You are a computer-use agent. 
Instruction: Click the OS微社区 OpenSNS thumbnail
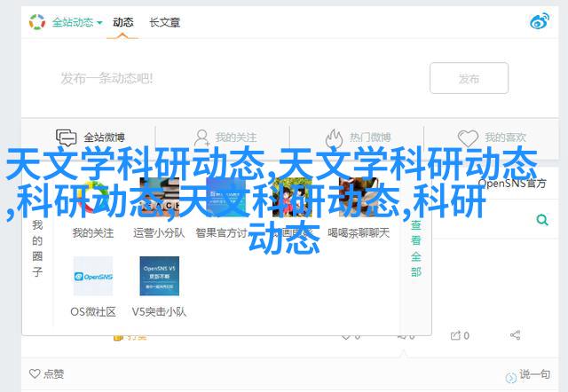93,276
